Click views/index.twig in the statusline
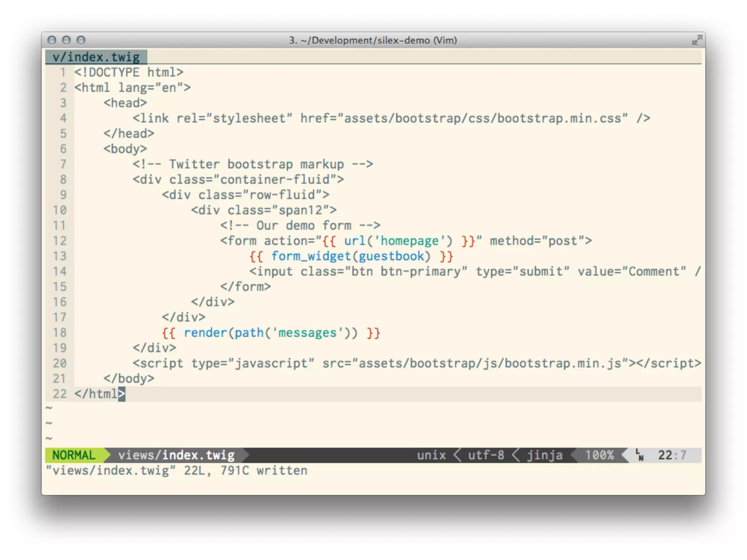Viewport: 747px width, 560px height. [176, 455]
